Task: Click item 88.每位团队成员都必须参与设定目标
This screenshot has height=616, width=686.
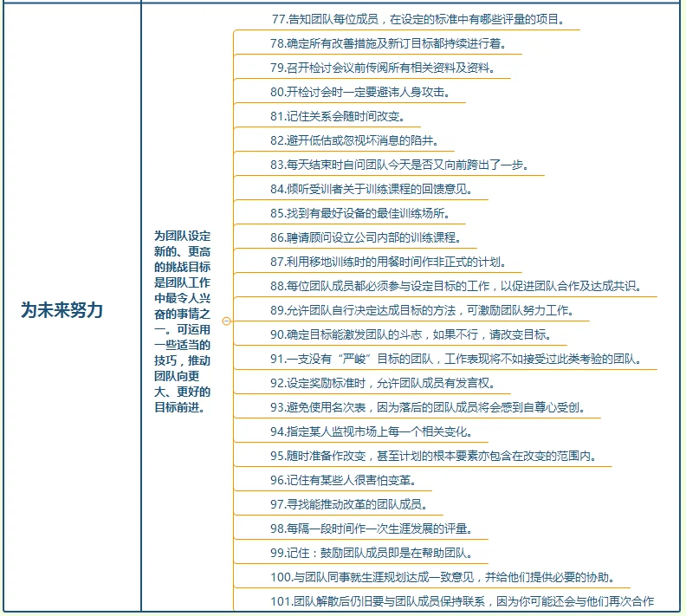Action: pyautogui.click(x=456, y=286)
